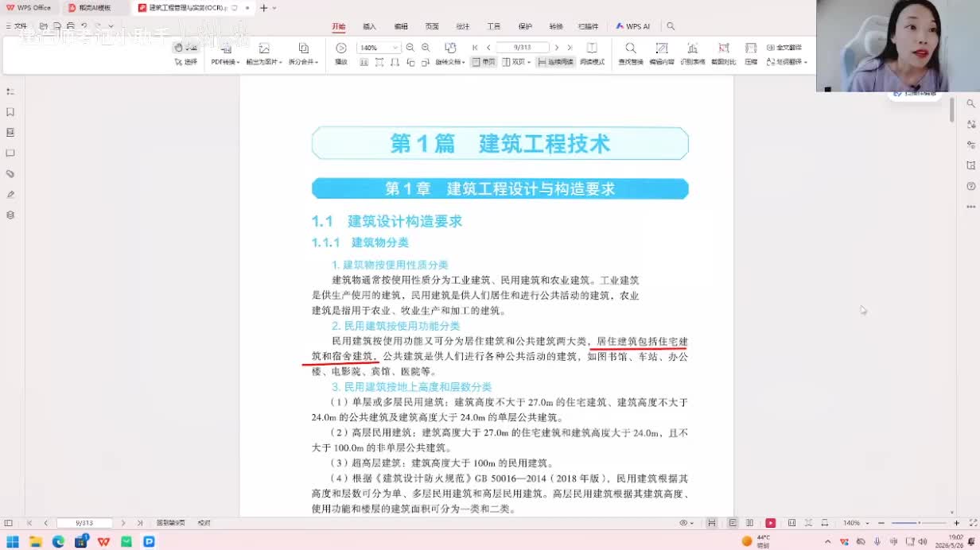Toggle 单页 single page view

pyautogui.click(x=484, y=62)
